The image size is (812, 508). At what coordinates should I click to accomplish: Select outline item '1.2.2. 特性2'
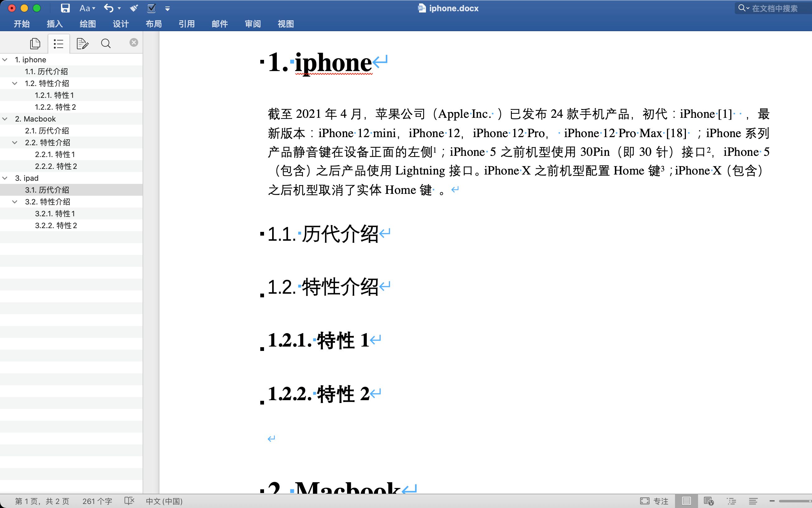pyautogui.click(x=55, y=107)
